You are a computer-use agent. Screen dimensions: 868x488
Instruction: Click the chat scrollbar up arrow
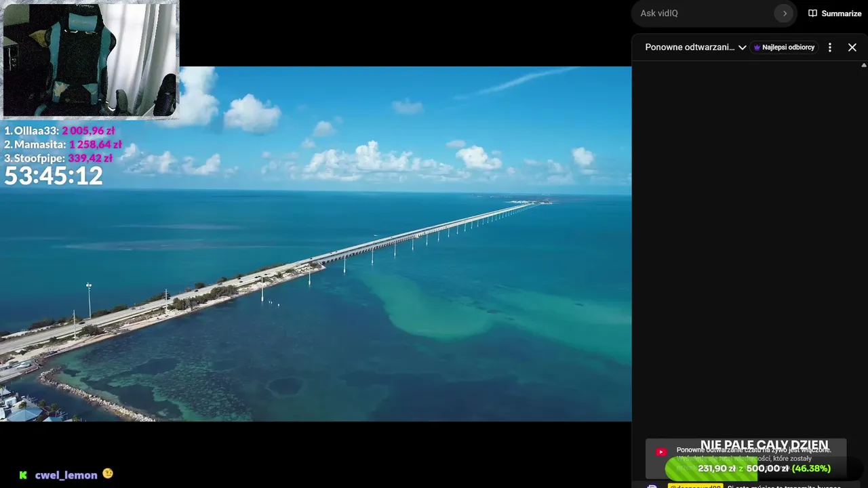tap(864, 65)
